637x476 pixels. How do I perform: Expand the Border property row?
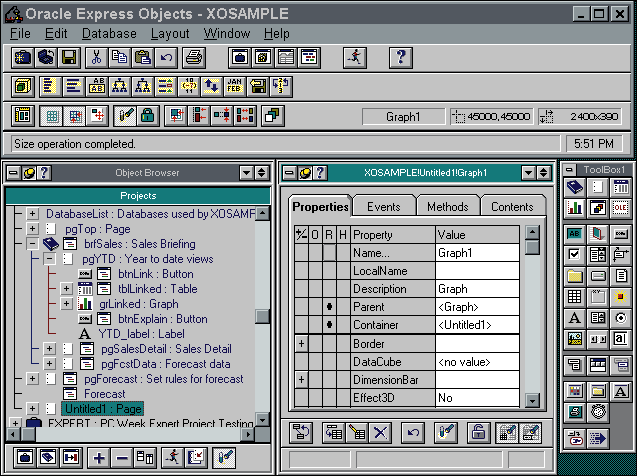point(301,344)
